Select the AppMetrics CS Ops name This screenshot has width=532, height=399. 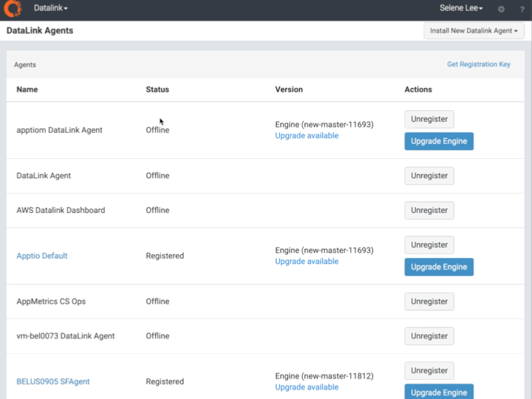tap(51, 301)
